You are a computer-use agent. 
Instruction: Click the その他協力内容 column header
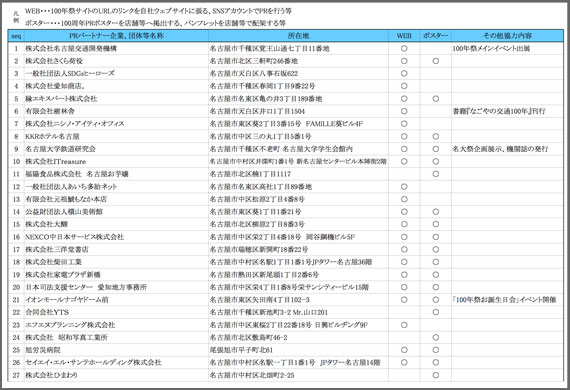(x=507, y=36)
